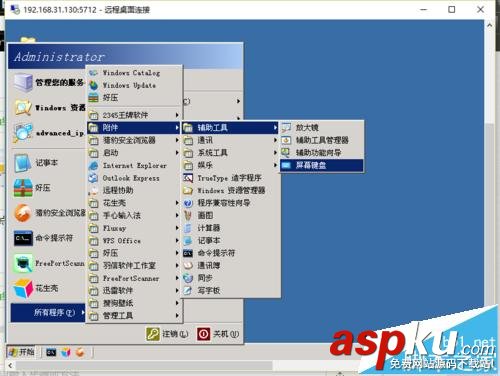Viewport: 500px width, 376px height.
Task: Click pinned FreePortScanner icon
Action: coord(23,263)
